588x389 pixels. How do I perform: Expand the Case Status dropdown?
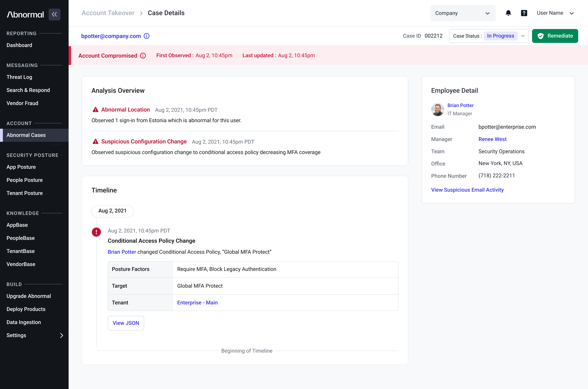click(522, 36)
